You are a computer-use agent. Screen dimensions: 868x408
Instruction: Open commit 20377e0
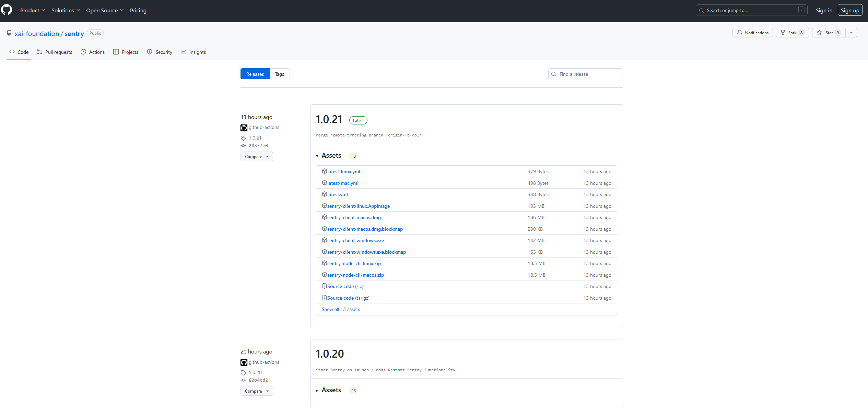tap(258, 146)
